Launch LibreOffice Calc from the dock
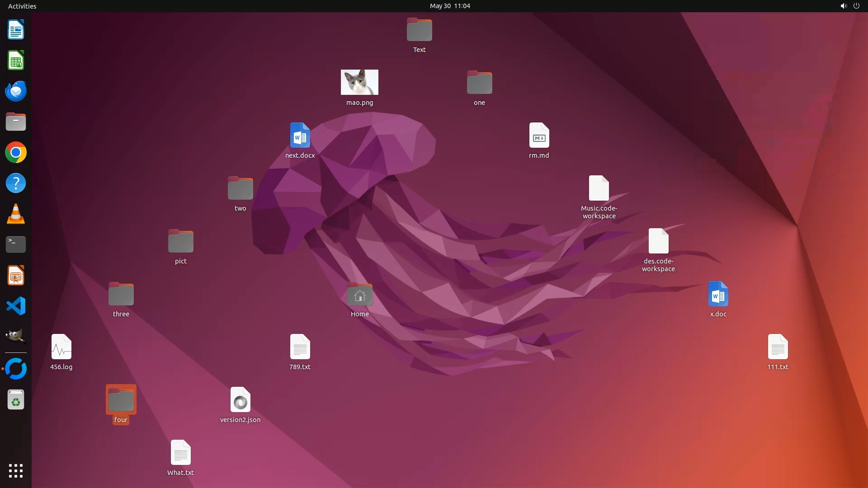The width and height of the screenshot is (868, 488). 16,61
